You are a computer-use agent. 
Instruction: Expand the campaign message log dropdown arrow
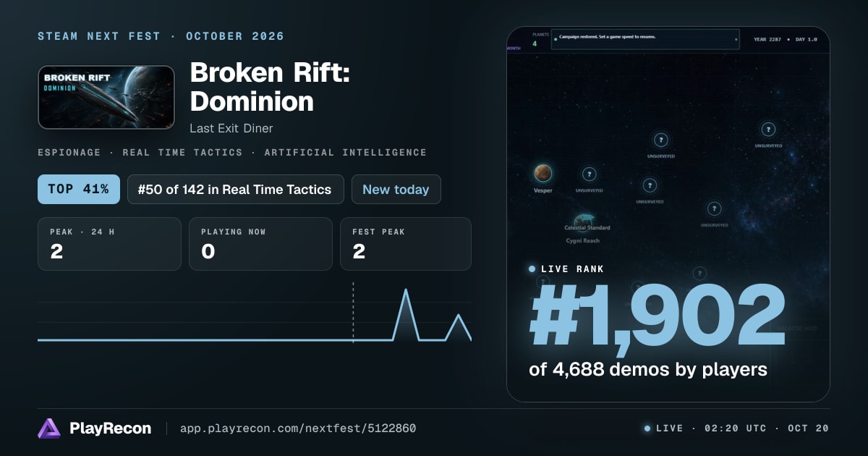click(x=736, y=40)
